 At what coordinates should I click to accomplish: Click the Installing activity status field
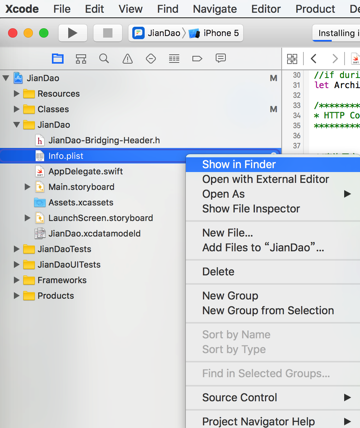336,33
